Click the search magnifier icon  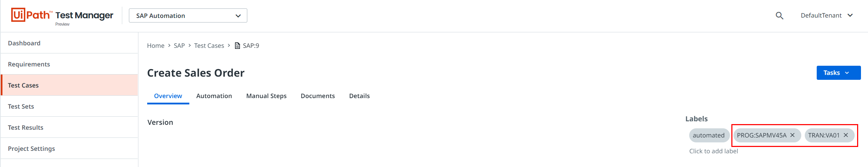779,15
